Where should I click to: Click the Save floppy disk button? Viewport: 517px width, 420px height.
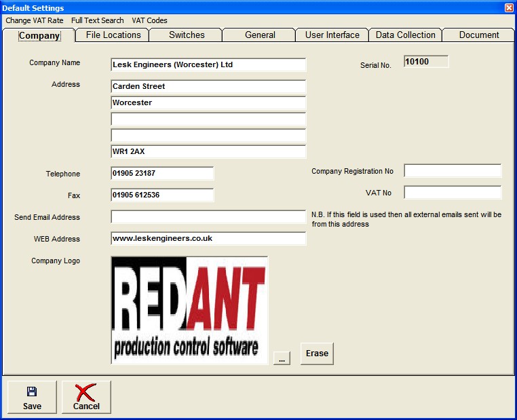(x=32, y=398)
